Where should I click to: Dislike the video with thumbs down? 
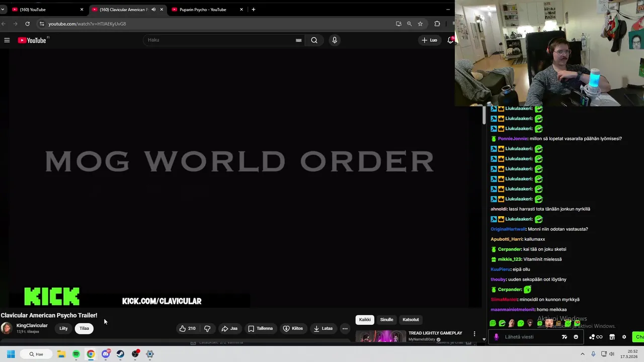(x=207, y=328)
